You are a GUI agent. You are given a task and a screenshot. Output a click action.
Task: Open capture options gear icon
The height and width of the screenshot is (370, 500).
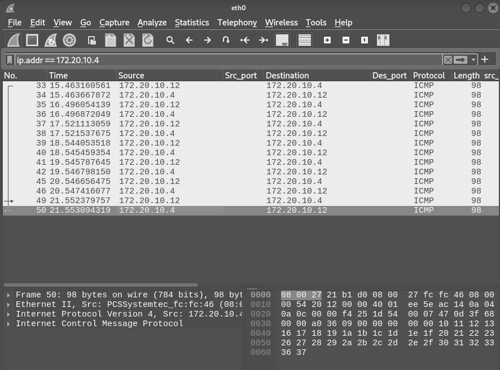[69, 40]
